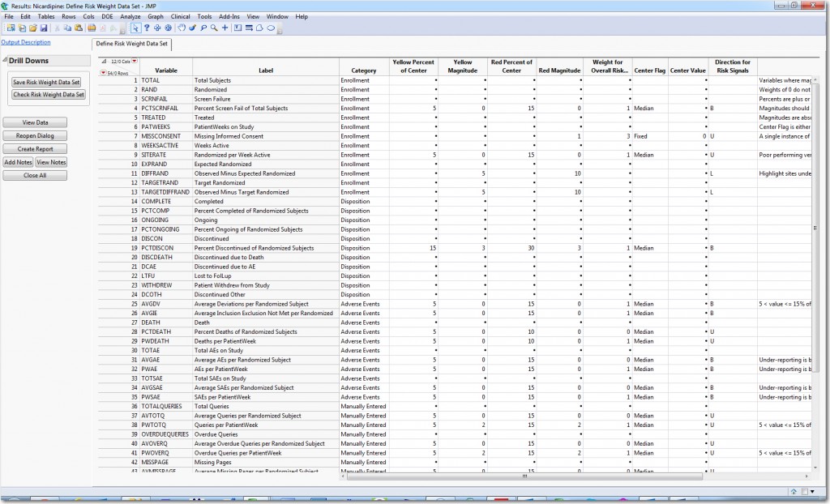The width and height of the screenshot is (830, 504).
Task: Collapse the Drill Downs section
Action: pos(5,61)
